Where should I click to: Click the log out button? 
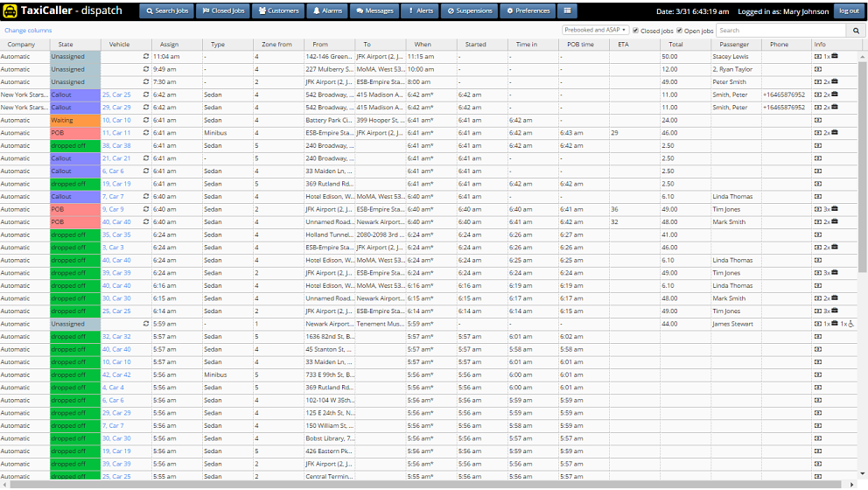click(847, 11)
